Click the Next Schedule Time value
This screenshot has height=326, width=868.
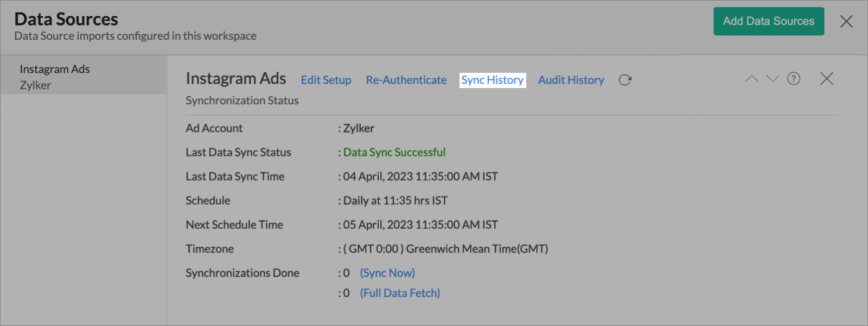(420, 224)
